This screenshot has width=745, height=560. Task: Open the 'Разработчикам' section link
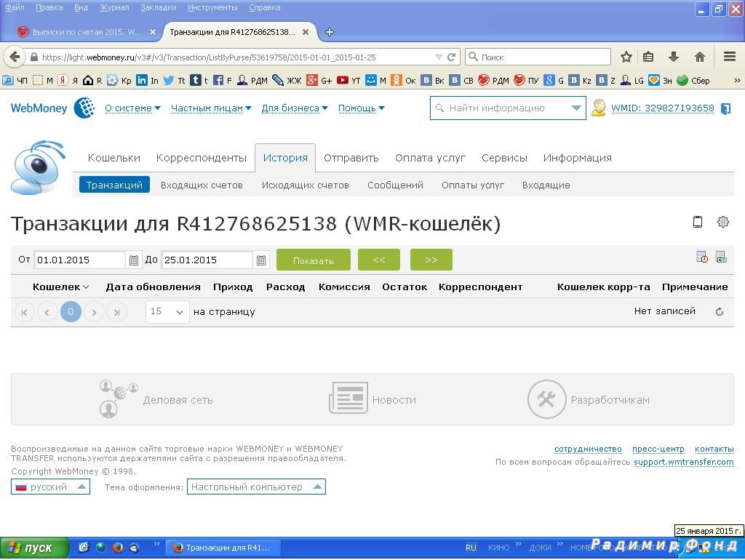click(589, 399)
